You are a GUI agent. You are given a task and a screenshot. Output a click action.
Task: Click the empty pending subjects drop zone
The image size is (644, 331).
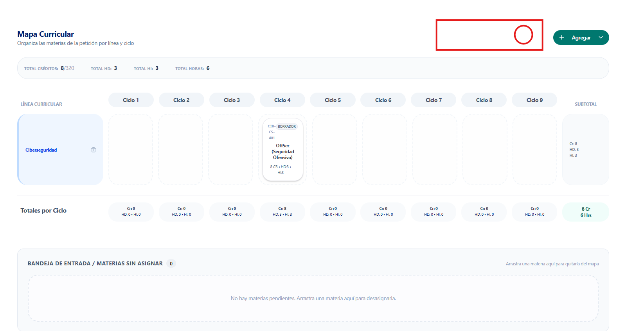coord(313,298)
